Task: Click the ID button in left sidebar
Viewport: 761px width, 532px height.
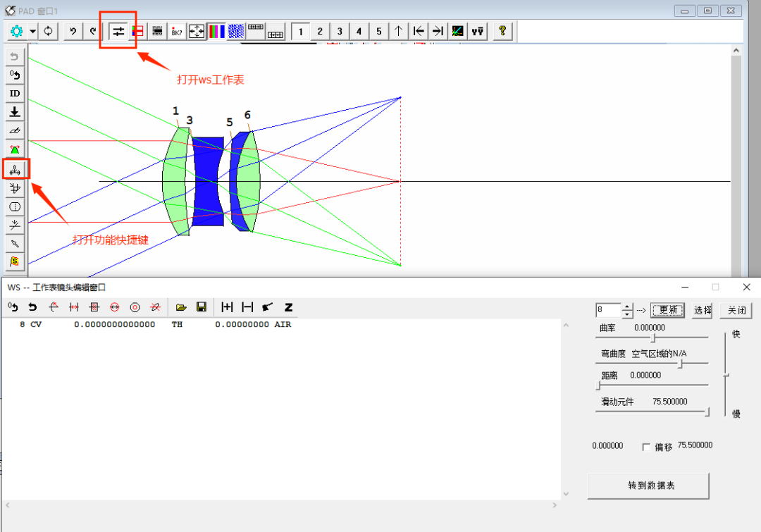Action: (x=15, y=93)
